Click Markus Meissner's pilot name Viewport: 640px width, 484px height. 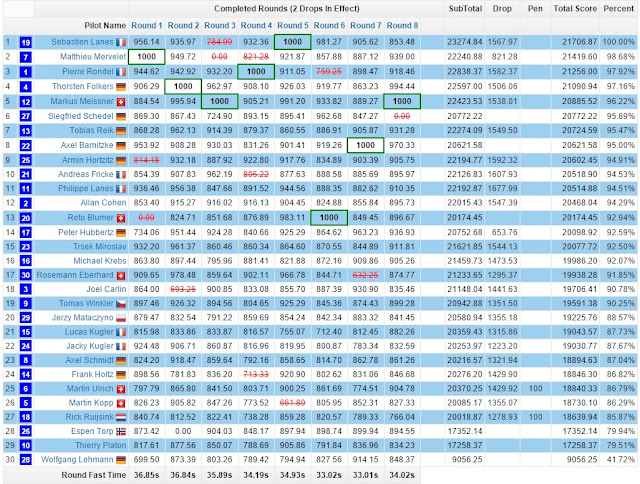(x=82, y=101)
